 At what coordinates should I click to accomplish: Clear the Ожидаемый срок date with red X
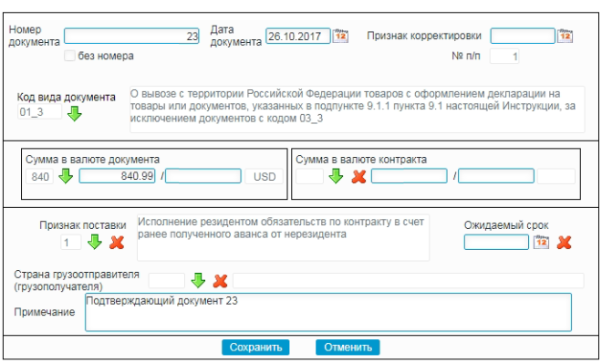click(564, 243)
